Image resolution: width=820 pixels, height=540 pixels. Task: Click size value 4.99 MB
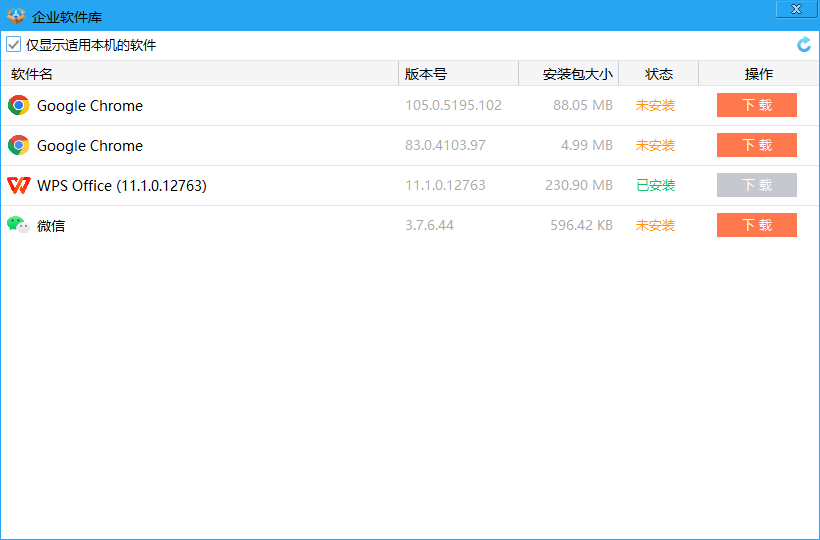pyautogui.click(x=587, y=145)
